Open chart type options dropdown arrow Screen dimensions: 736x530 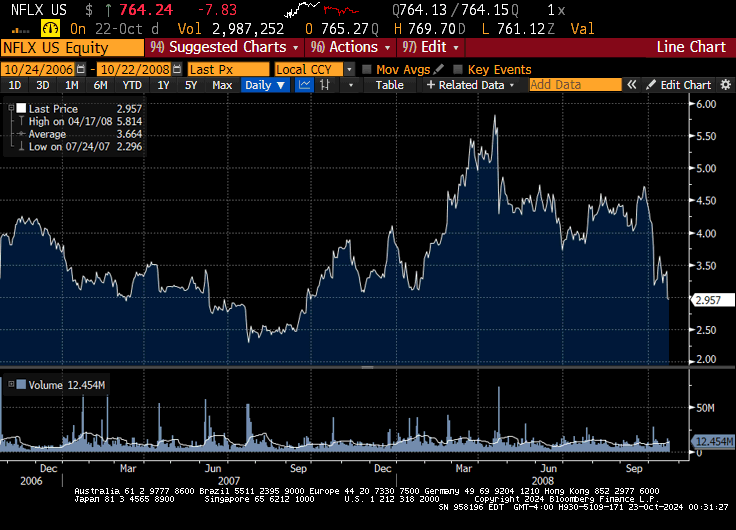350,85
